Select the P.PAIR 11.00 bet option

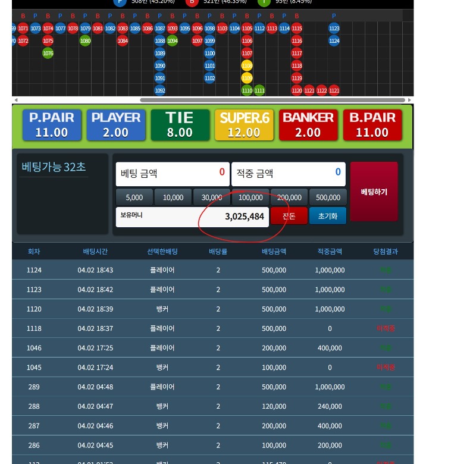[x=51, y=125]
